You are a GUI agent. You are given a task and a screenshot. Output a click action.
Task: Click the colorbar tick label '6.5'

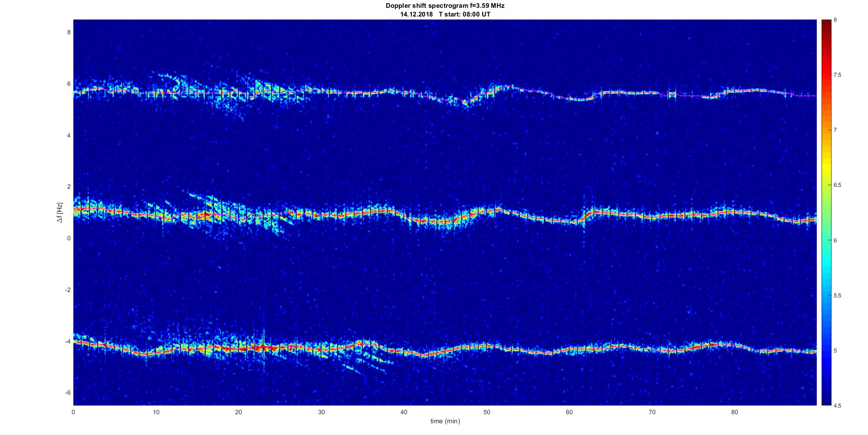838,185
